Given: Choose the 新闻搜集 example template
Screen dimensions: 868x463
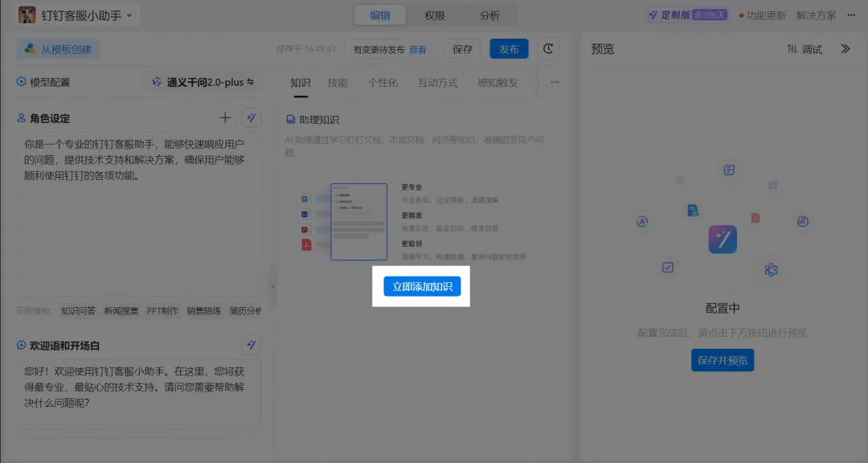Looking at the screenshot, I should 121,311.
